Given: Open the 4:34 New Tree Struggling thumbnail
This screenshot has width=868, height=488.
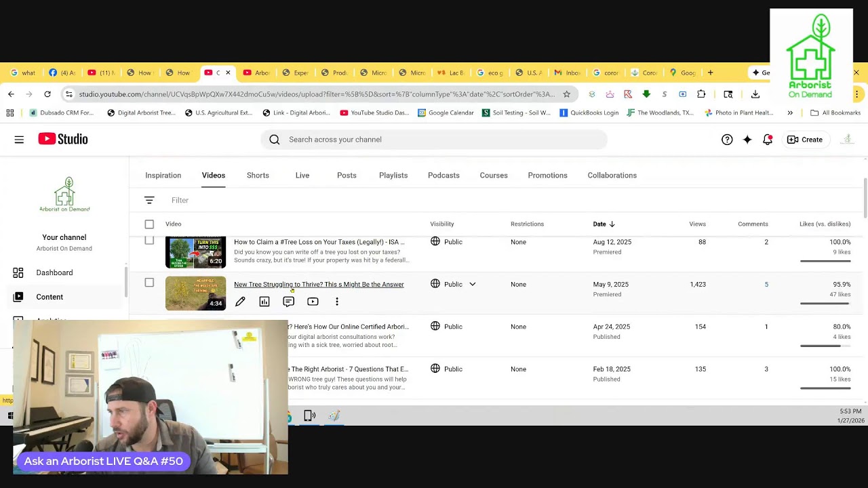Looking at the screenshot, I should click(x=195, y=293).
